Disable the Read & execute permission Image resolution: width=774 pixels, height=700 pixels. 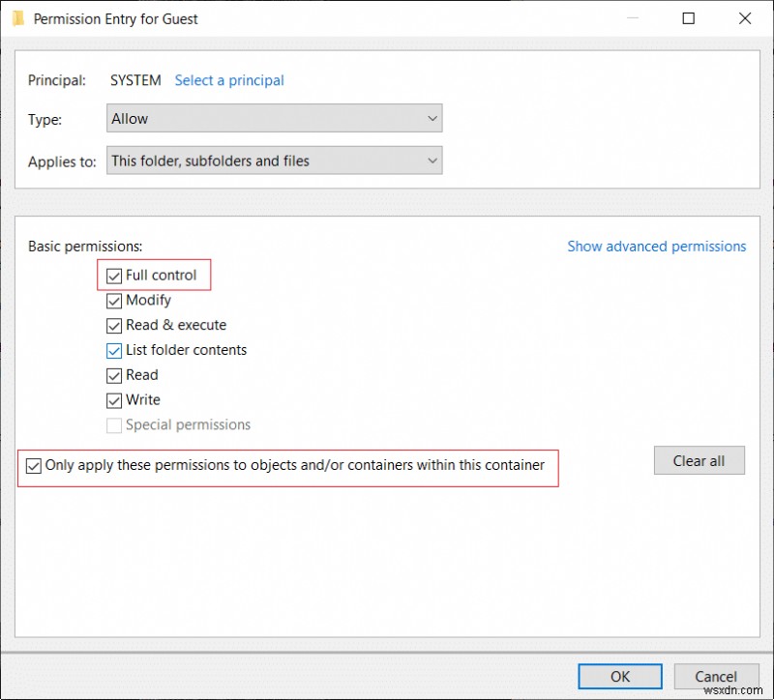coord(114,325)
